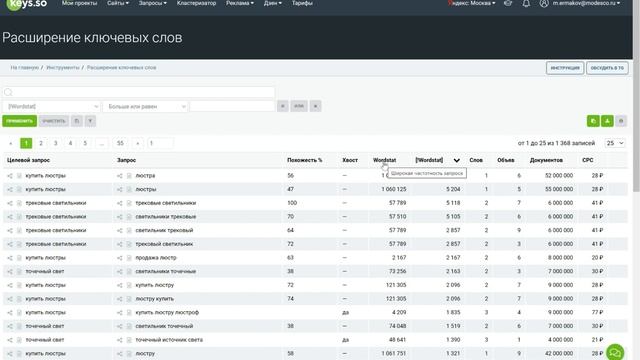Expand the Сайты menu dropdown

[x=118, y=3]
